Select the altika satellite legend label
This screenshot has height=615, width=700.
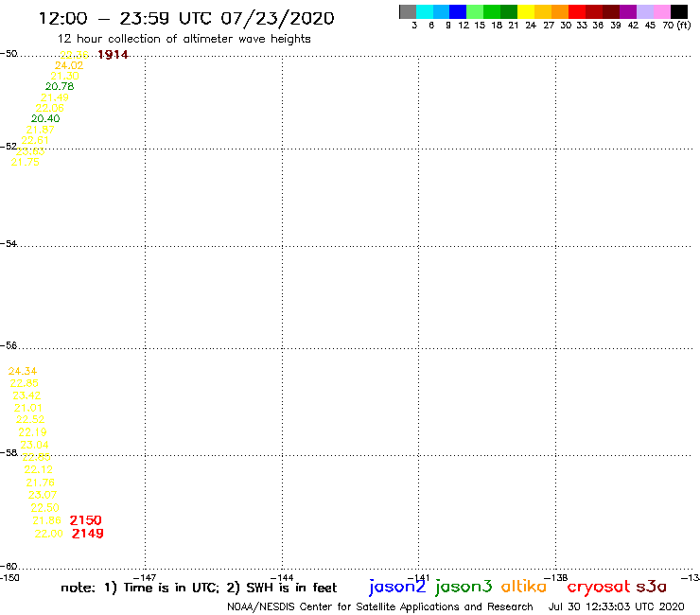524,586
